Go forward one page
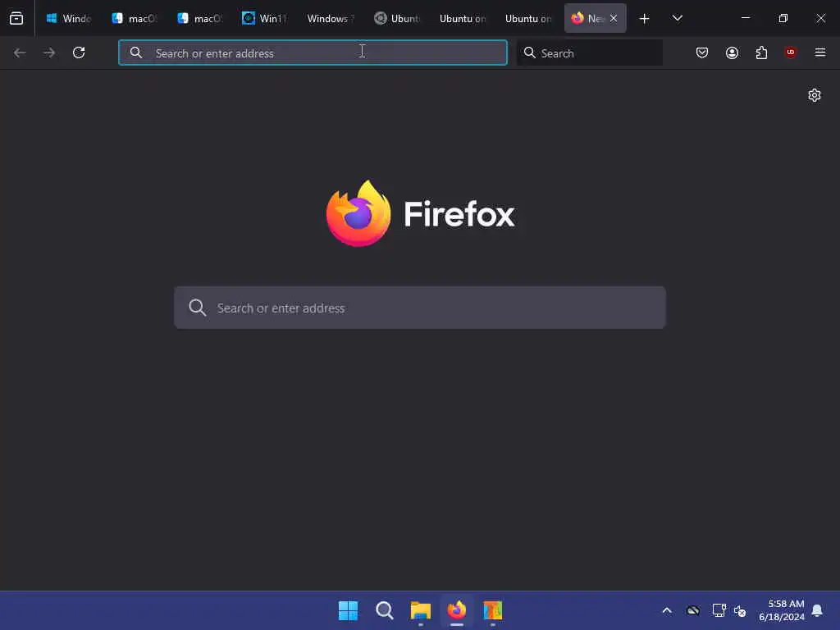Image resolution: width=840 pixels, height=630 pixels. point(49,52)
